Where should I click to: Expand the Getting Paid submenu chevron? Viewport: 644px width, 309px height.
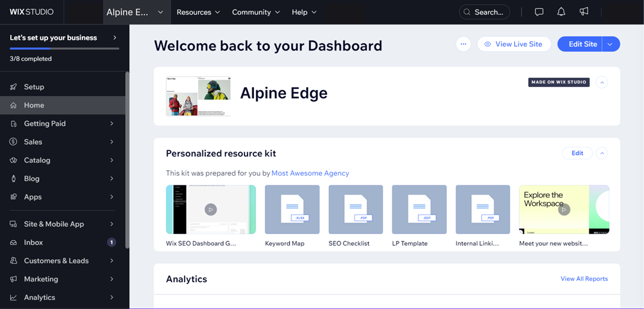coord(112,124)
